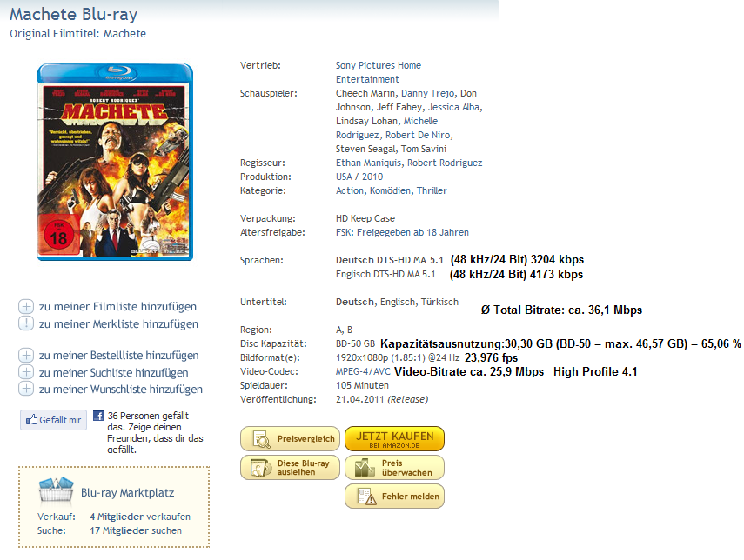Open the Thriller category link
This screenshot has width=744, height=560.
432,190
